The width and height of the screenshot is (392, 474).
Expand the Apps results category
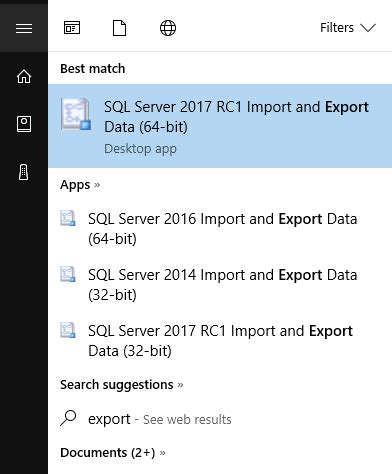[80, 185]
